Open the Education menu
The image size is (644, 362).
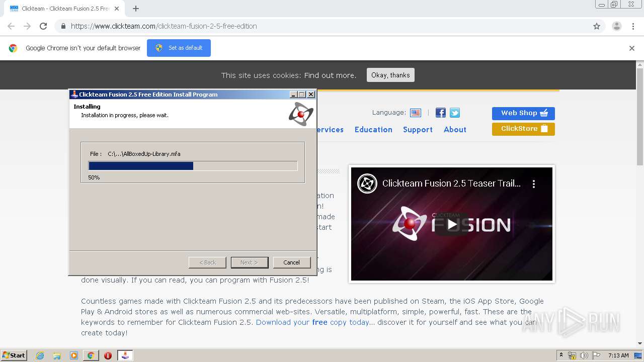coord(373,129)
